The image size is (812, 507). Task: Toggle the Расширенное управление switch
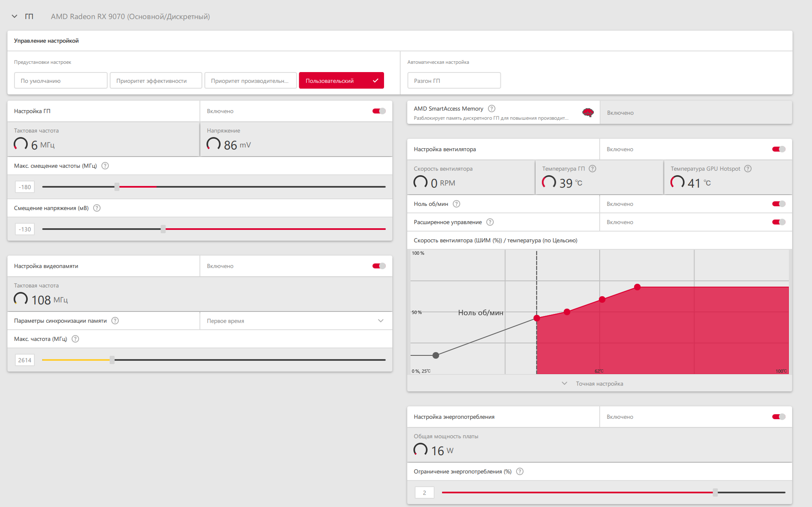click(x=778, y=222)
